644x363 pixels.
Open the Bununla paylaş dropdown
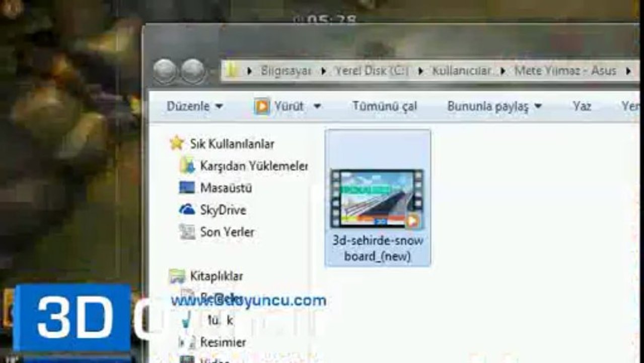click(x=494, y=106)
